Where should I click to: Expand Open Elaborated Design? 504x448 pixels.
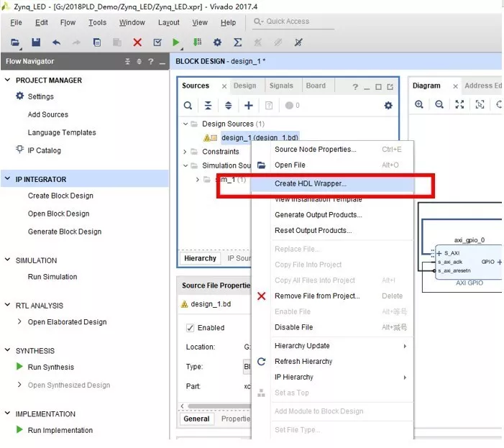pyautogui.click(x=19, y=321)
